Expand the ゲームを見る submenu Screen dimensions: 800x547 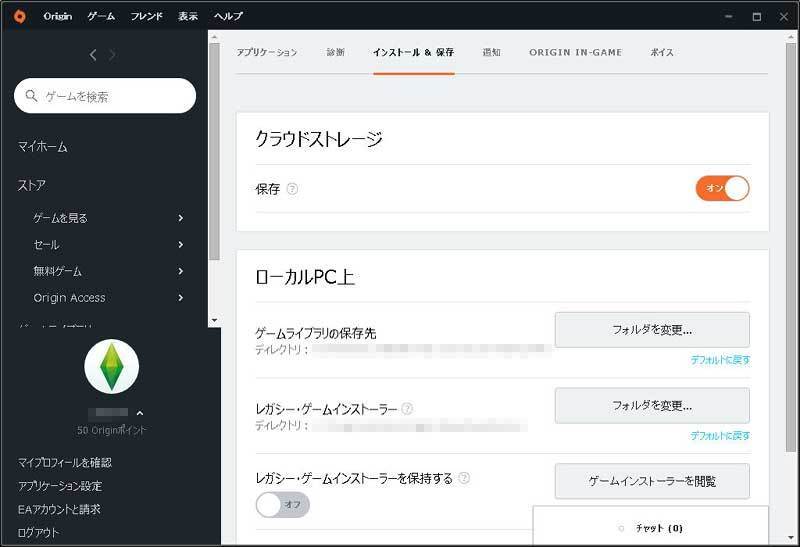click(x=181, y=218)
